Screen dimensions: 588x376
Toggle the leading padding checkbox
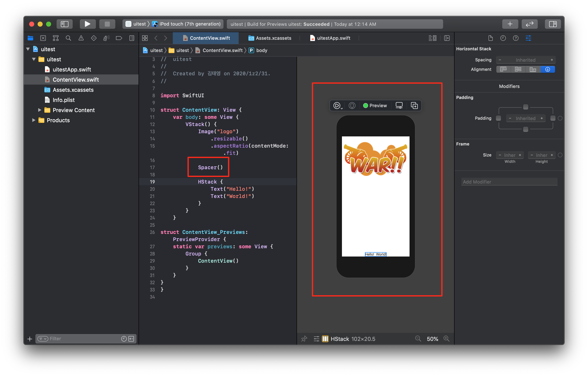(x=498, y=118)
